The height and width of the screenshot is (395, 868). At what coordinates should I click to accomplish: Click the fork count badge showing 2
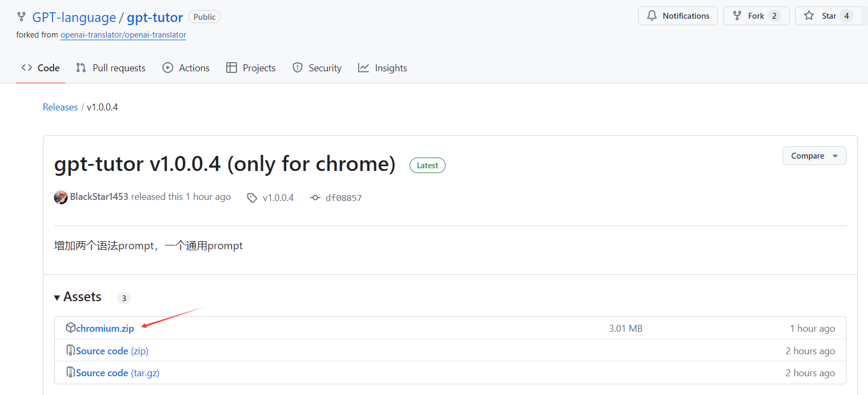pyautogui.click(x=774, y=16)
